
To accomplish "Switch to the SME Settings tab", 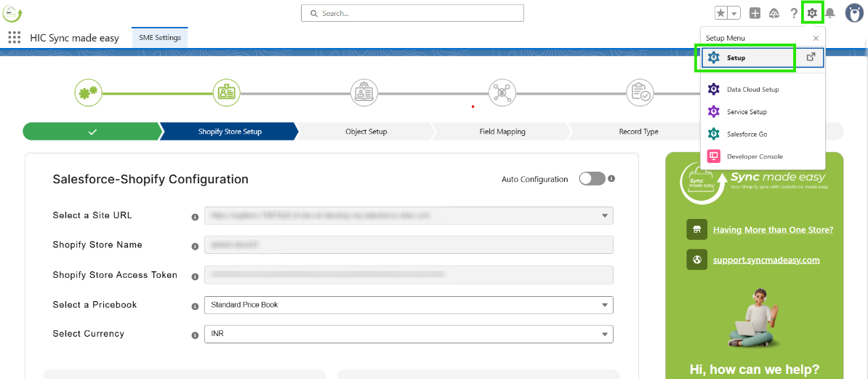I will click(160, 38).
